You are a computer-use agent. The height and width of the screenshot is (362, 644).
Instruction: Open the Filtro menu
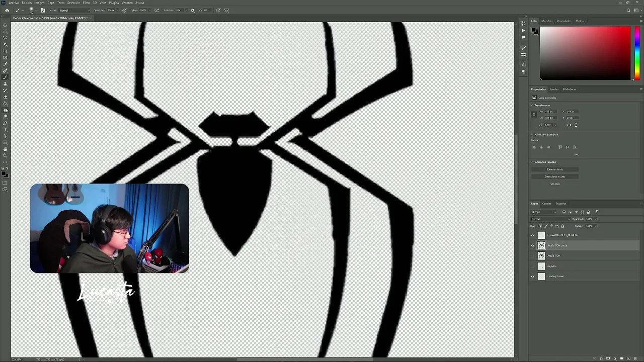[x=86, y=3]
